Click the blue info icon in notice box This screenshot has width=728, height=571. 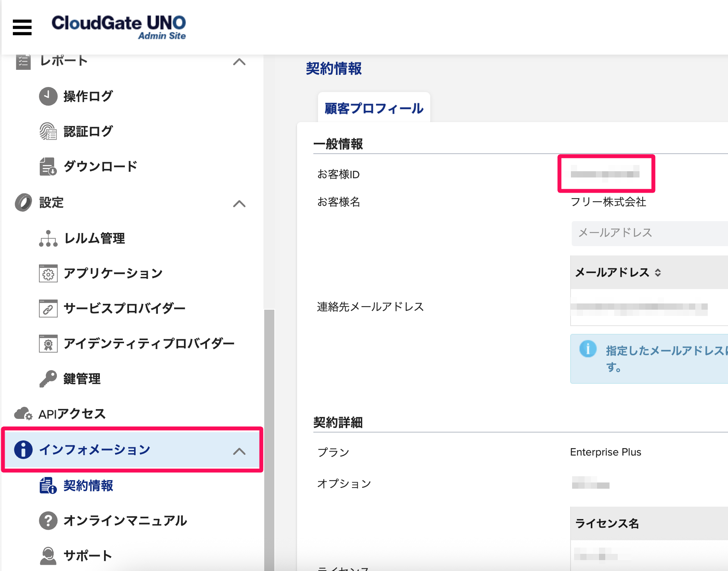point(588,349)
